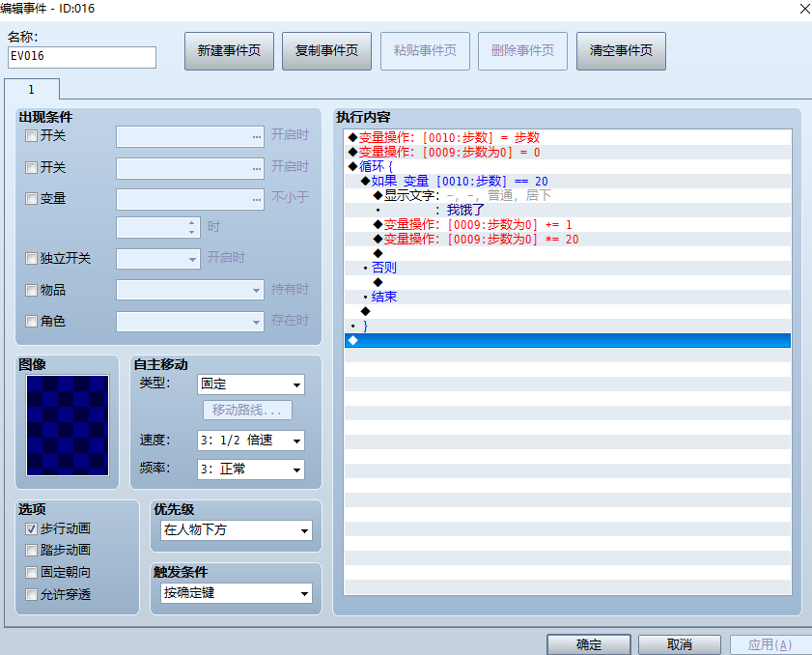The height and width of the screenshot is (655, 812).
Task: Enable the 独立开关 condition checkbox
Action: pos(32,259)
